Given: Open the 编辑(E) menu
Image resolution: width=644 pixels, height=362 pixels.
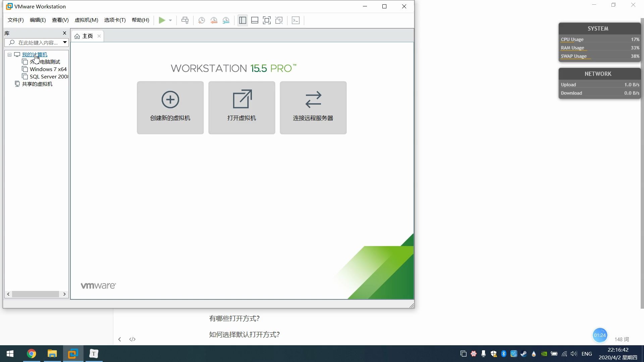Looking at the screenshot, I should pos(38,20).
